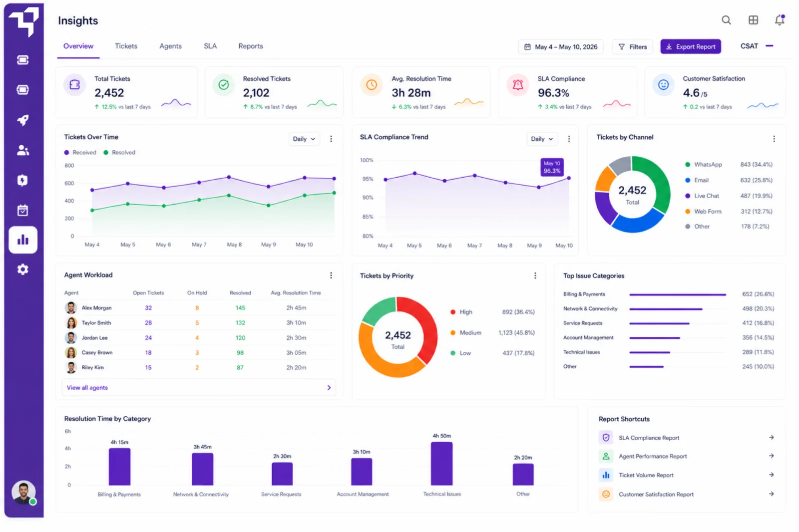This screenshot has height=532, width=799.
Task: Open the grid layout icon in header
Action: pyautogui.click(x=753, y=20)
